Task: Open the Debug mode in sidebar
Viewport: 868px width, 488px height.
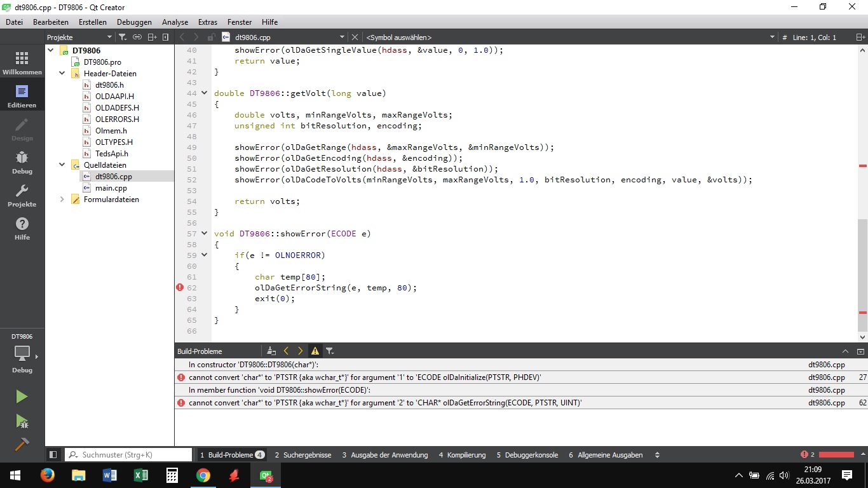Action: click(x=22, y=163)
